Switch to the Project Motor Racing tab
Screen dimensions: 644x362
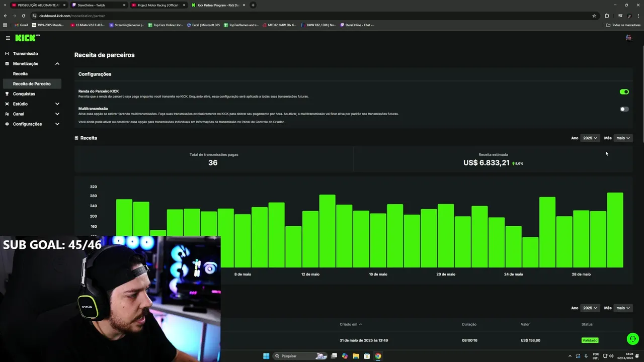[157, 5]
